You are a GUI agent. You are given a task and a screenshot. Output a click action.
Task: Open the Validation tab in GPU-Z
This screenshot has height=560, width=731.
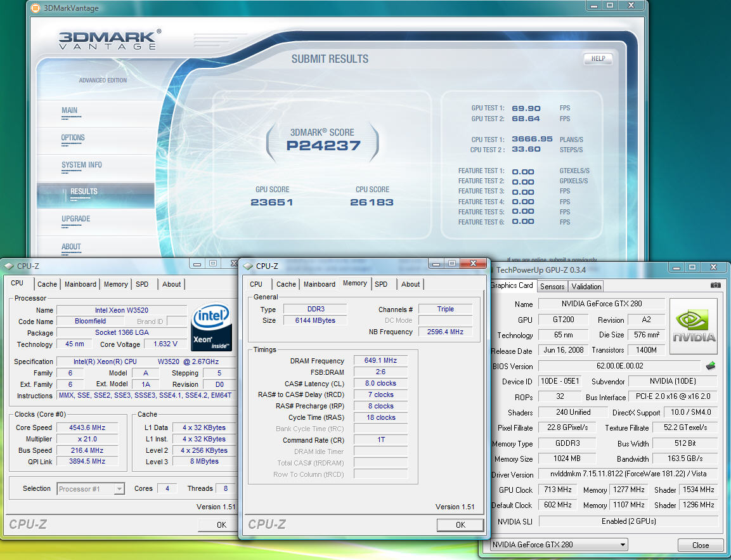pyautogui.click(x=586, y=286)
